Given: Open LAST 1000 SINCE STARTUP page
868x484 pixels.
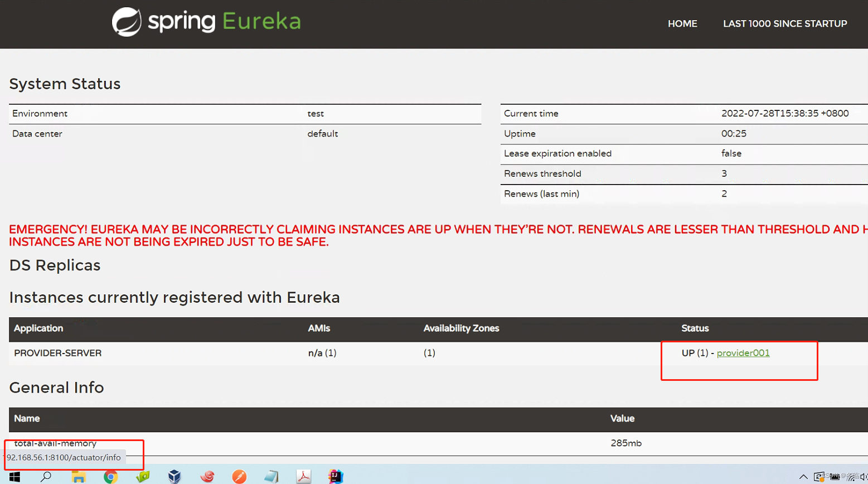Looking at the screenshot, I should pyautogui.click(x=785, y=23).
